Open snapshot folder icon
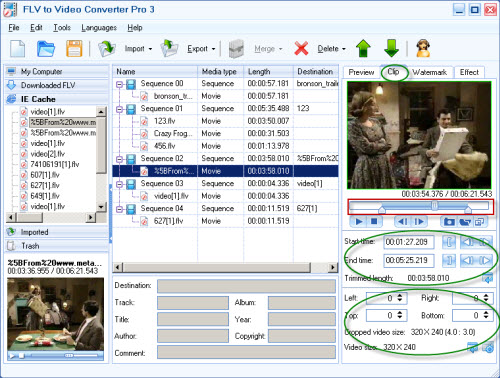The width and height of the screenshot is (500, 378). pos(464,221)
